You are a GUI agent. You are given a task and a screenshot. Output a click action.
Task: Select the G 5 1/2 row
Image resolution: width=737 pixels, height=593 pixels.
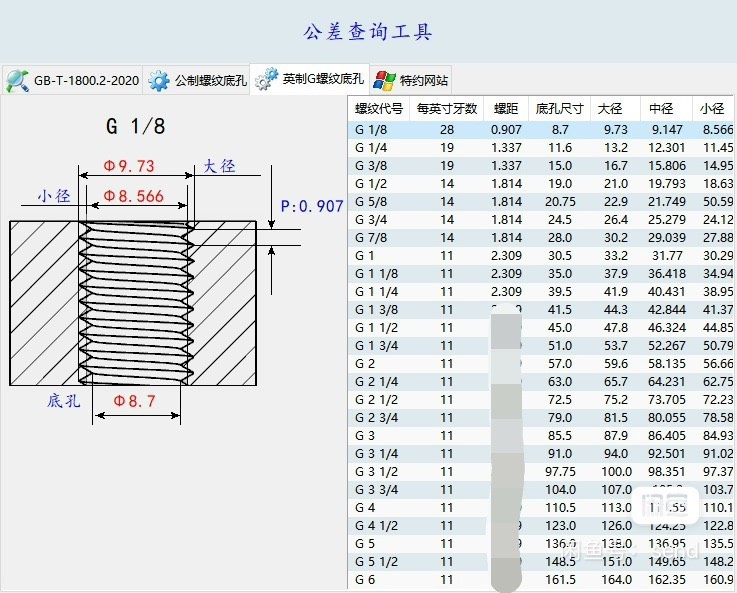click(541, 562)
